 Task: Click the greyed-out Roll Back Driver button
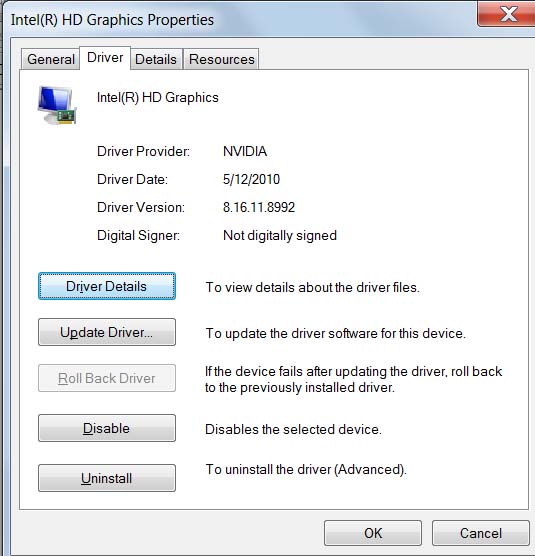pos(107,378)
